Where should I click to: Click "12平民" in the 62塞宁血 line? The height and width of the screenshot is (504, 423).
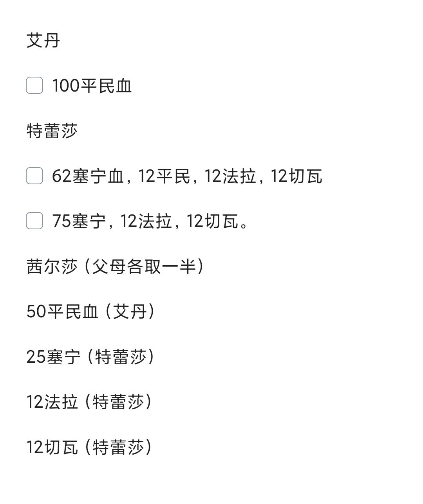coord(164,176)
